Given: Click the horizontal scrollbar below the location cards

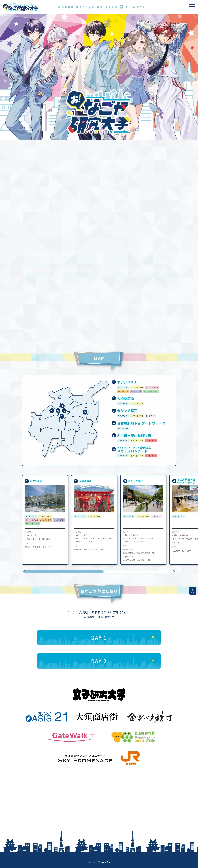Looking at the screenshot, I should (x=99, y=572).
